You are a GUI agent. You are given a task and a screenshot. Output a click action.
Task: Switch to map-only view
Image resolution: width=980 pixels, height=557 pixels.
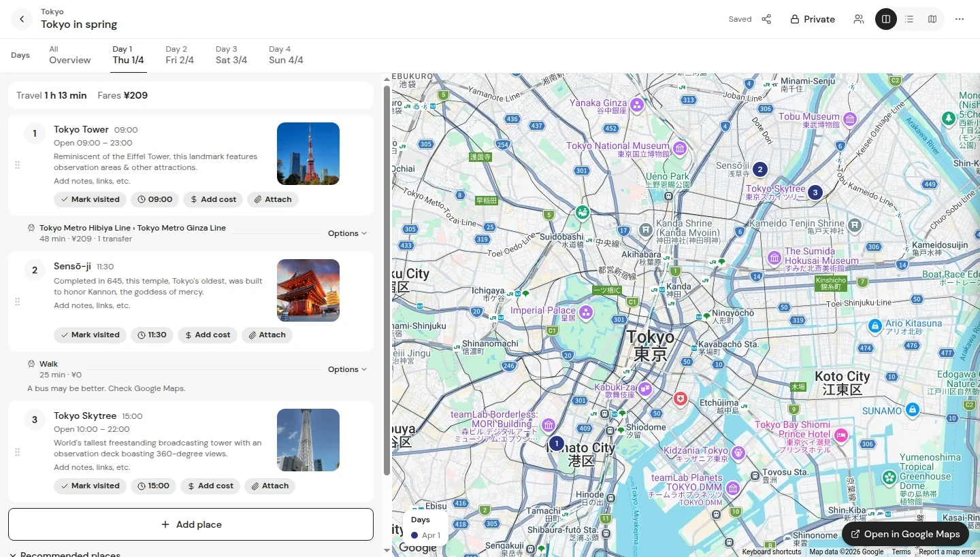click(932, 19)
